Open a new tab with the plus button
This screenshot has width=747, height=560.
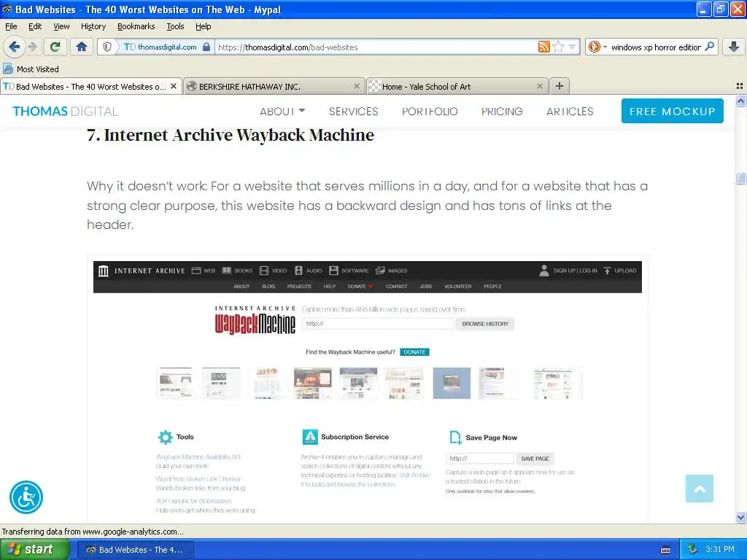pos(560,86)
